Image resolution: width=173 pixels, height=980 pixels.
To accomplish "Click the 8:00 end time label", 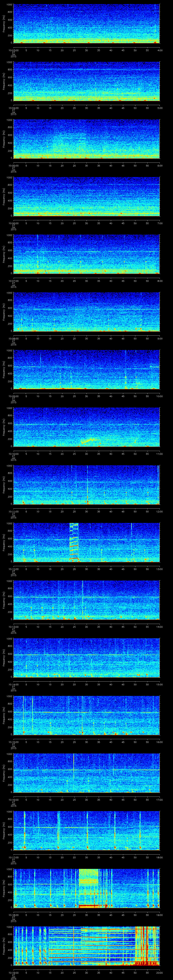I will [x=160, y=281].
